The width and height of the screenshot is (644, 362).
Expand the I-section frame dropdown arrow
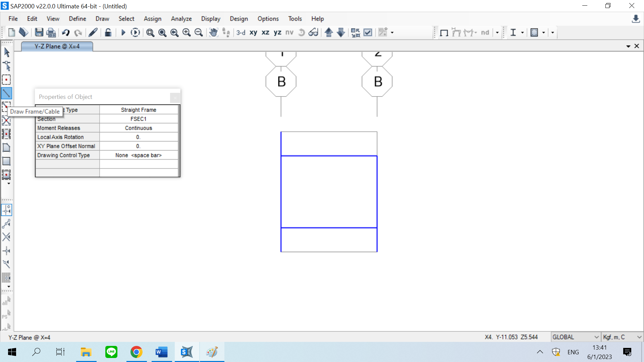click(522, 33)
